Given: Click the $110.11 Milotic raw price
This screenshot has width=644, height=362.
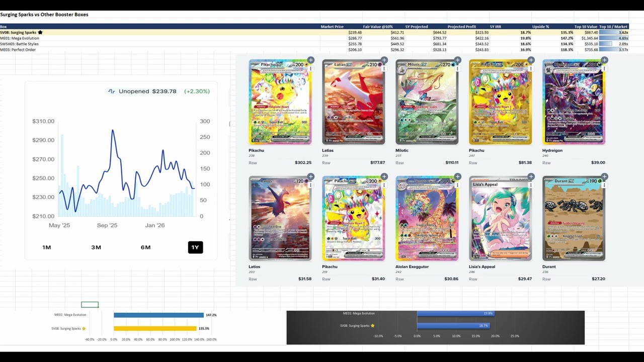Looking at the screenshot, I should (x=451, y=163).
